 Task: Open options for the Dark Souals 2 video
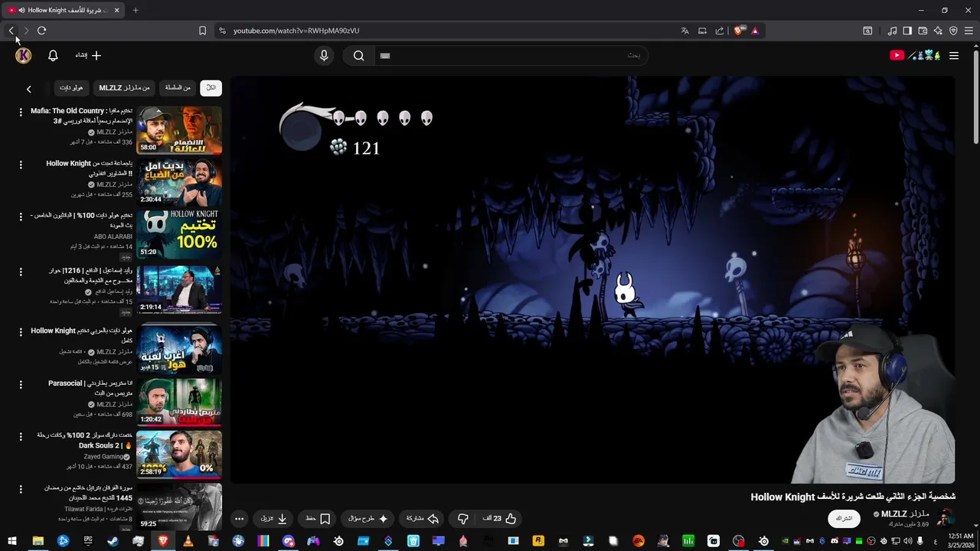point(21,437)
